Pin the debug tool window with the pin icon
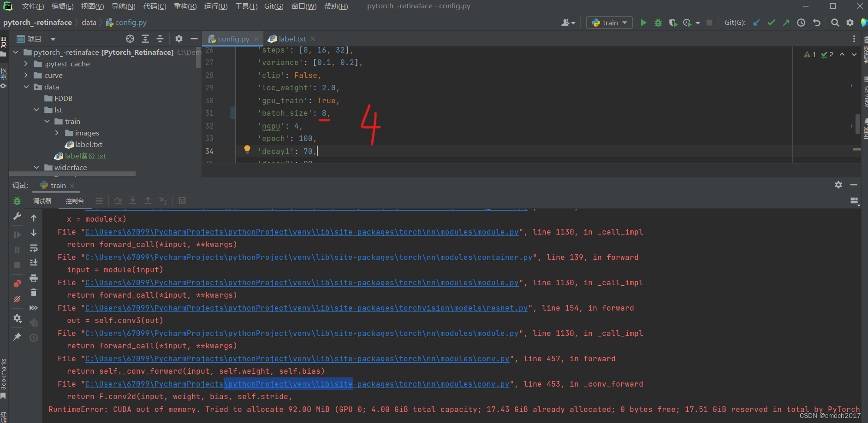Image resolution: width=868 pixels, height=423 pixels. pyautogui.click(x=17, y=337)
